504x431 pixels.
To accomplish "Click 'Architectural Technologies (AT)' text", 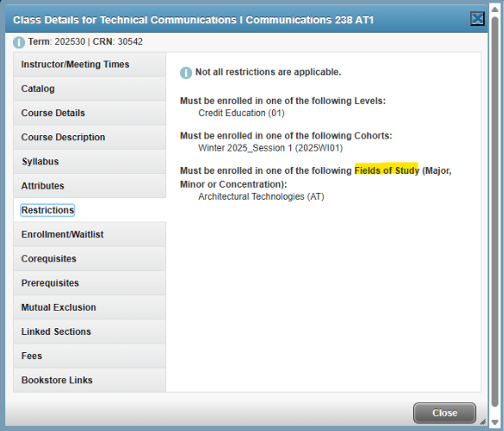I will click(x=262, y=196).
